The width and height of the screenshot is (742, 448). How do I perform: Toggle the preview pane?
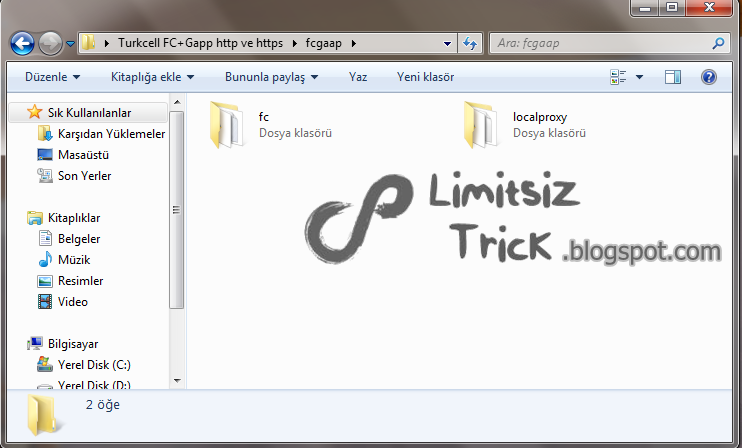pos(673,77)
